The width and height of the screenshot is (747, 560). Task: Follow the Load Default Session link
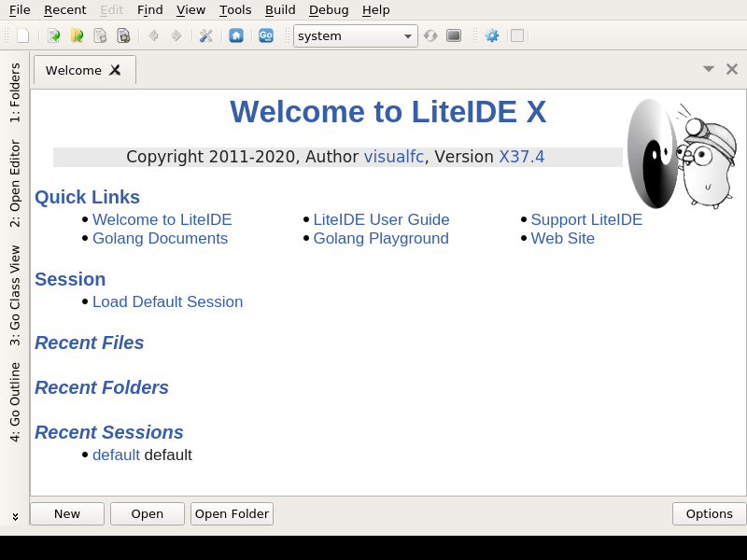[x=167, y=301]
